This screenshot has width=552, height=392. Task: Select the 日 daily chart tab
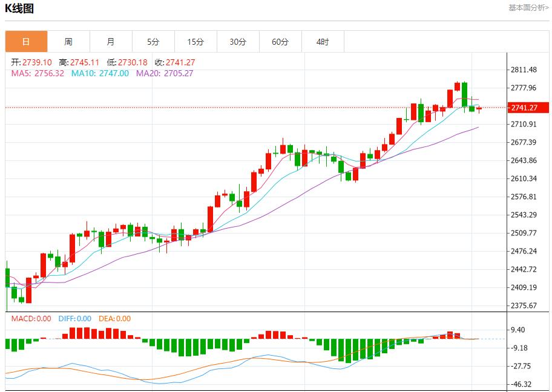point(26,42)
